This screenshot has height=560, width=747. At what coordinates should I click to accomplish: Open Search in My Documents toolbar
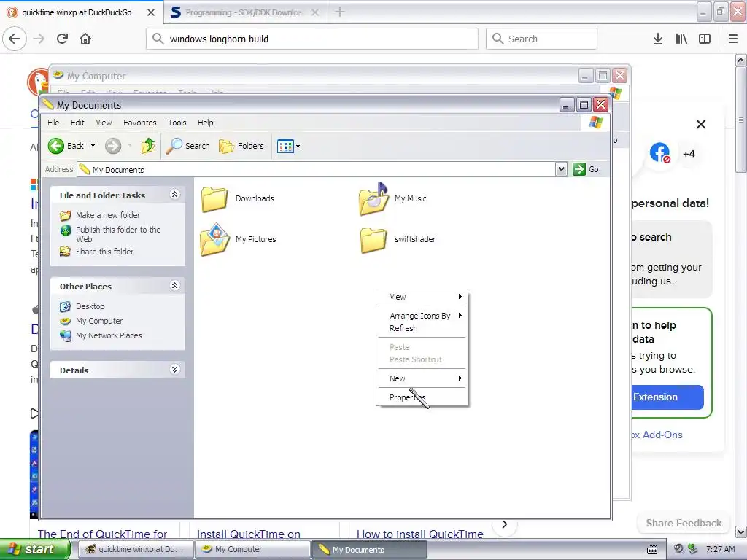pos(187,146)
